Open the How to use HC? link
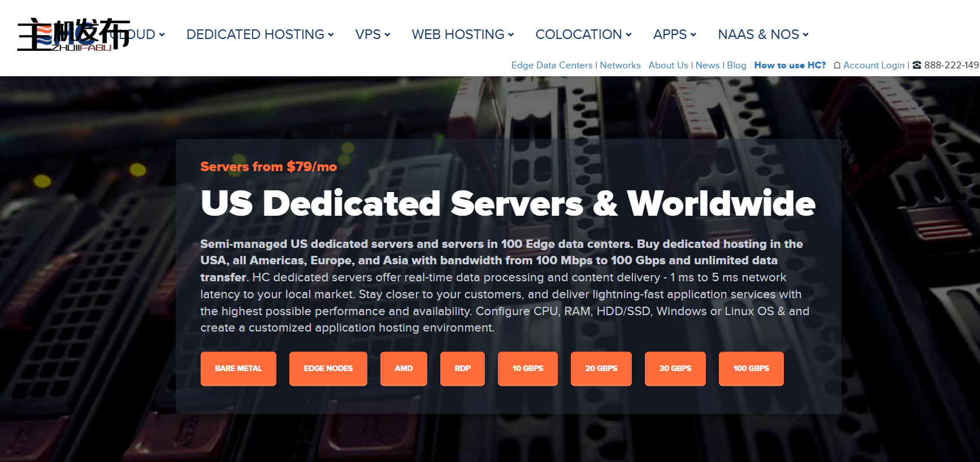Screen dimensions: 980x462 point(790,66)
